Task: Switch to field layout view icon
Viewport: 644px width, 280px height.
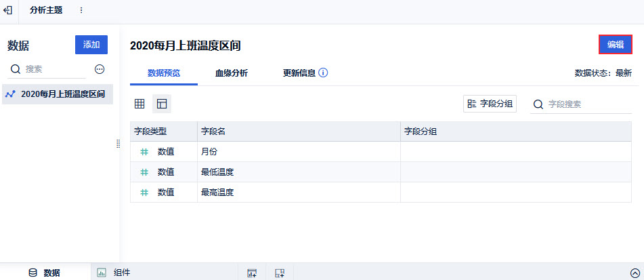Action: (162, 104)
